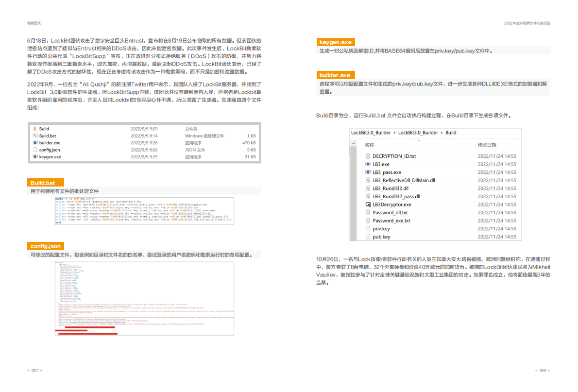Open the Build segment in the breadcrumb

(x=451, y=133)
